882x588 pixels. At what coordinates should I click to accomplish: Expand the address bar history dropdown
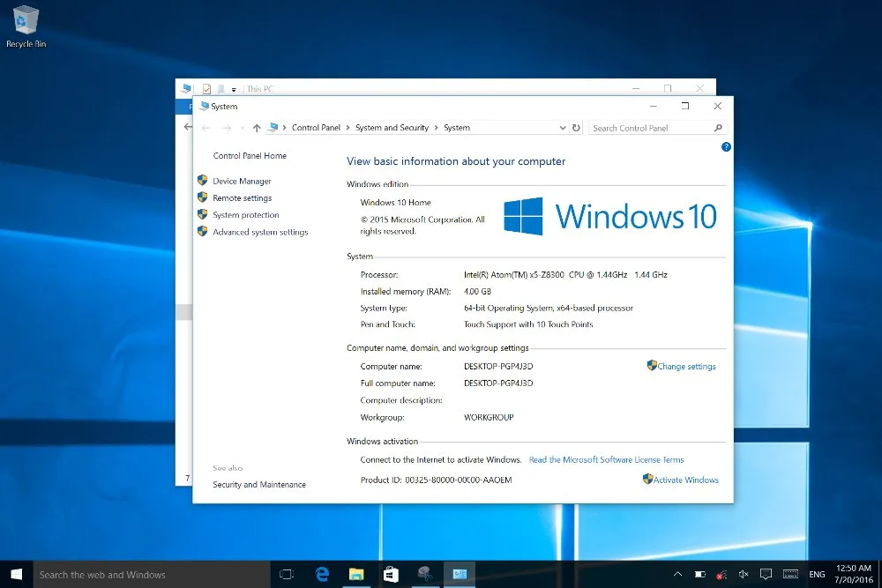pos(564,128)
